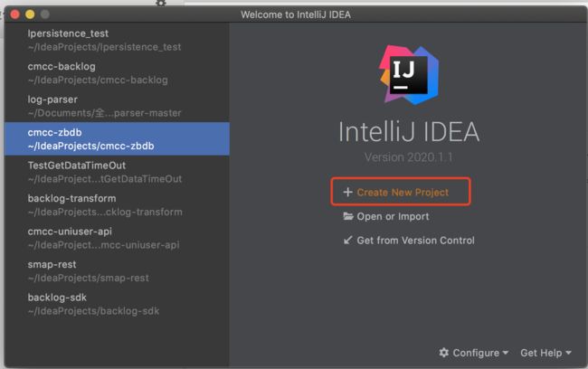Select Get from Version Control

415,241
